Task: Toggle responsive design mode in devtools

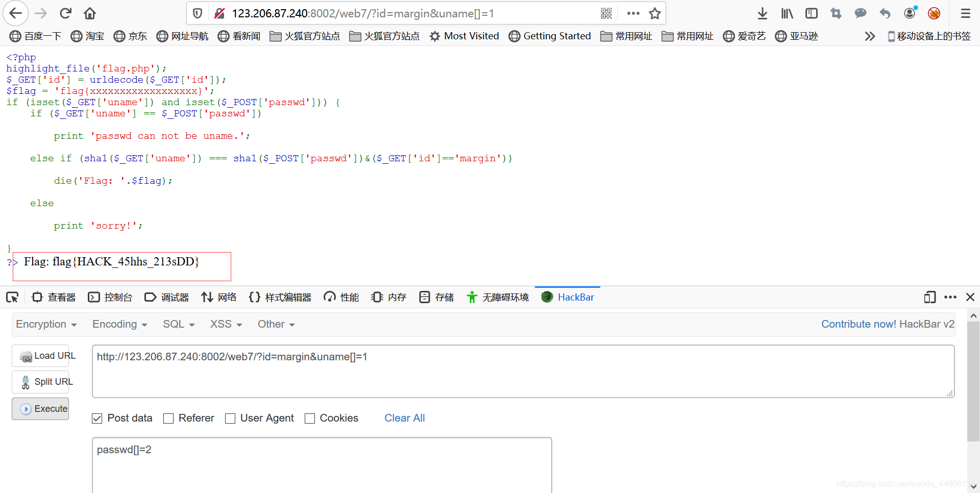Action: pos(930,297)
